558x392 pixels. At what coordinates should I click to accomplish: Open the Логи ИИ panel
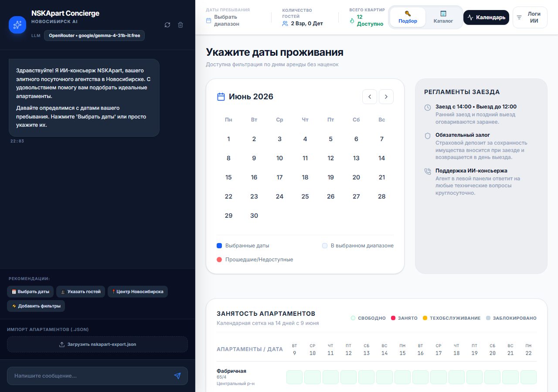[x=530, y=17]
